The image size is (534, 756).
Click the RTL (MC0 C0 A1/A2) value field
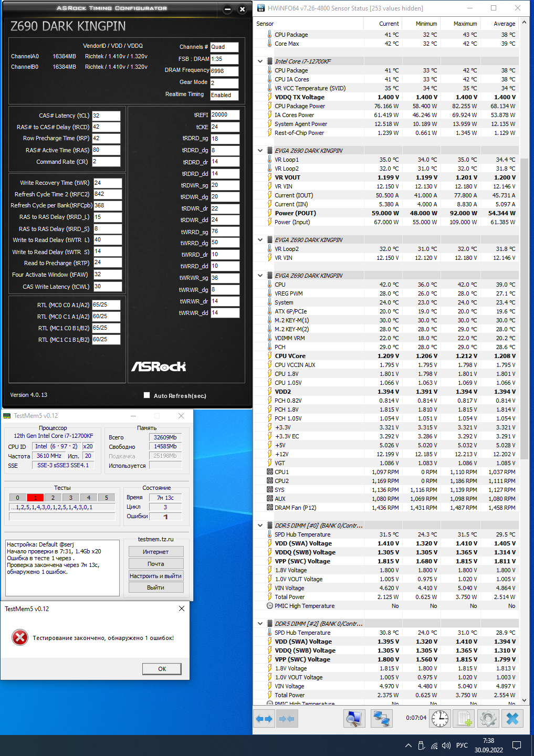click(107, 305)
